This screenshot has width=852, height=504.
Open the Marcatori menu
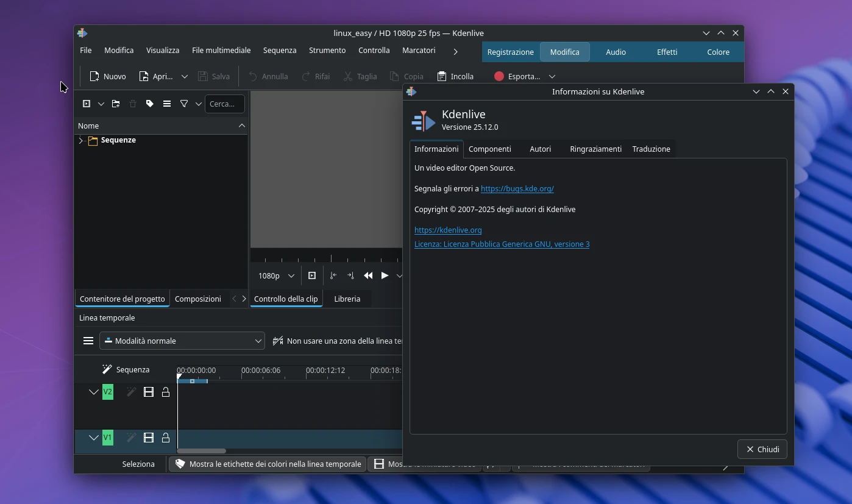419,51
